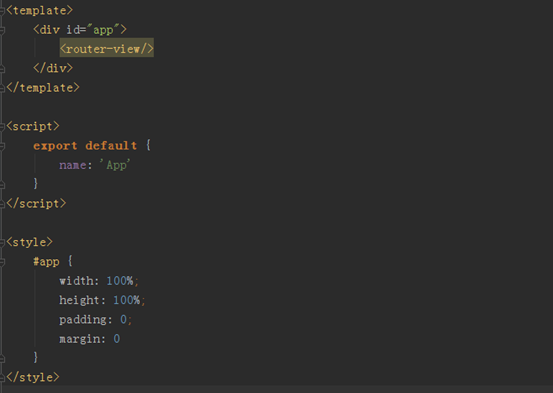The height and width of the screenshot is (393, 553).
Task: Click the "app" id attribute value
Action: tap(103, 30)
